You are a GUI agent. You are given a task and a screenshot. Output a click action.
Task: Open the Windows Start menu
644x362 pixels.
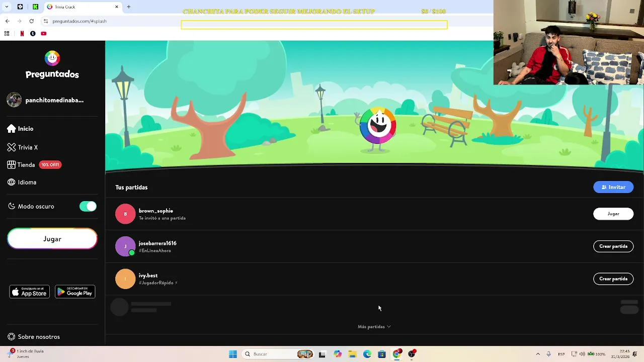click(x=233, y=354)
